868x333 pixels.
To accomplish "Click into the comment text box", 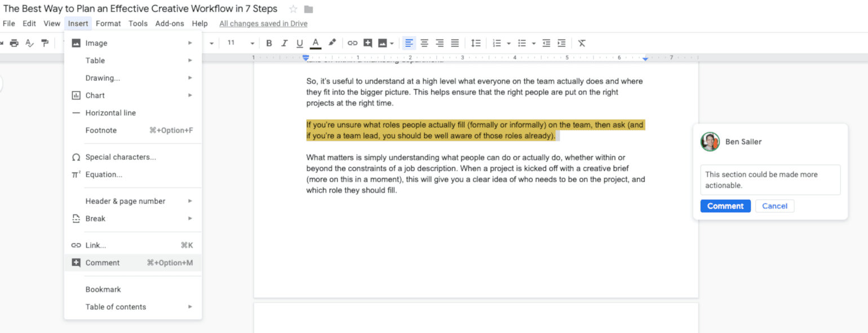I will click(x=770, y=179).
